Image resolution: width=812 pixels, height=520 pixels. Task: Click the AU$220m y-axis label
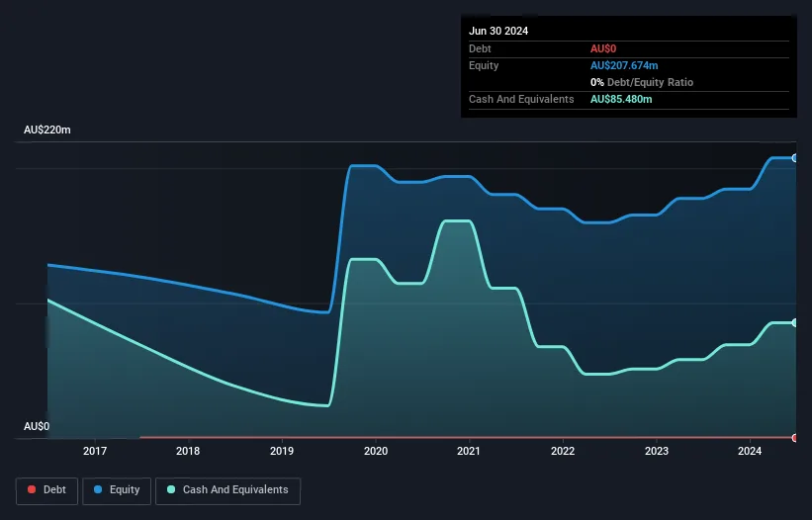47,130
